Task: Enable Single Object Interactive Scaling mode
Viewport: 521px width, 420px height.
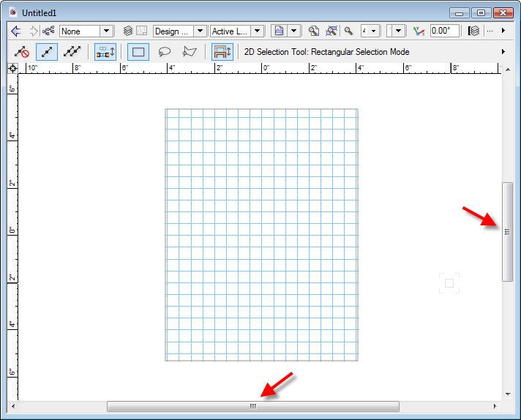Action: click(46, 52)
